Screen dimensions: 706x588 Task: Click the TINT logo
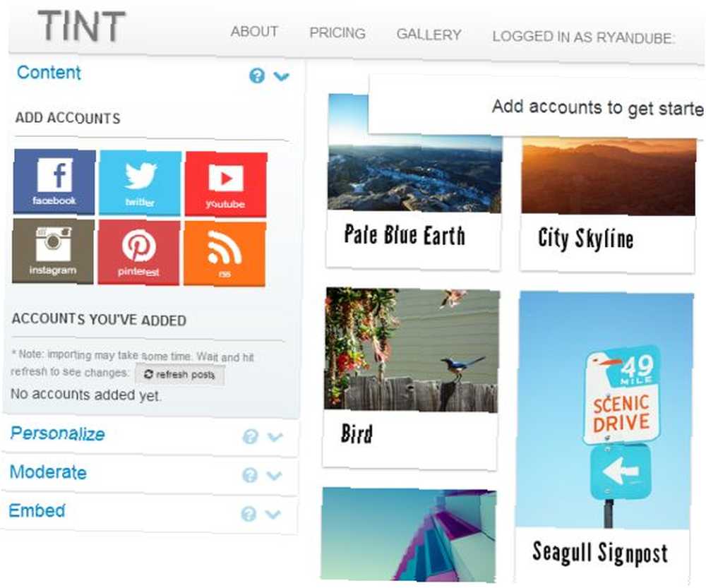pyautogui.click(x=81, y=26)
